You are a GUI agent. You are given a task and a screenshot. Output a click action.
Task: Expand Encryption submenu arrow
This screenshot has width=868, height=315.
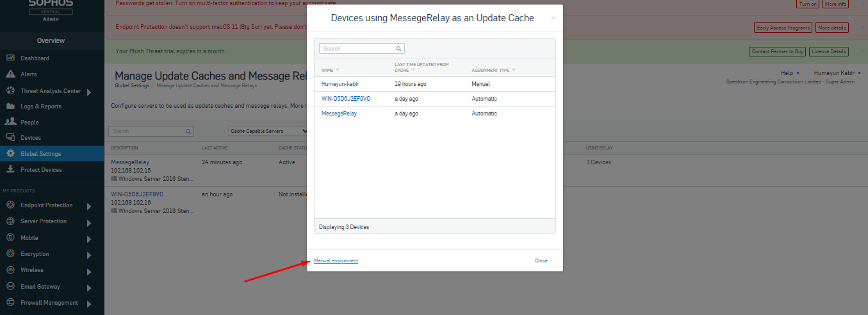tap(89, 255)
